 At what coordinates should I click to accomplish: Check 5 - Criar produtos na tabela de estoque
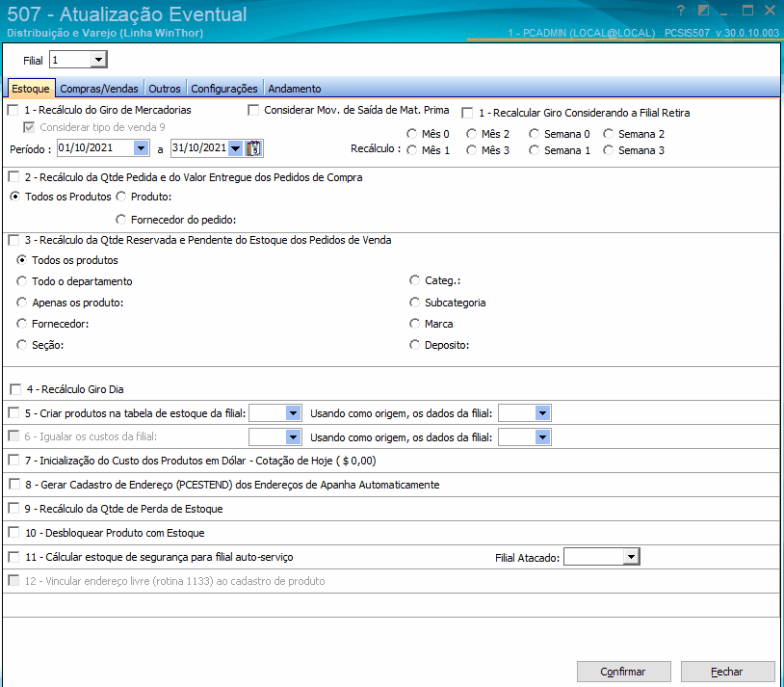coord(14,413)
